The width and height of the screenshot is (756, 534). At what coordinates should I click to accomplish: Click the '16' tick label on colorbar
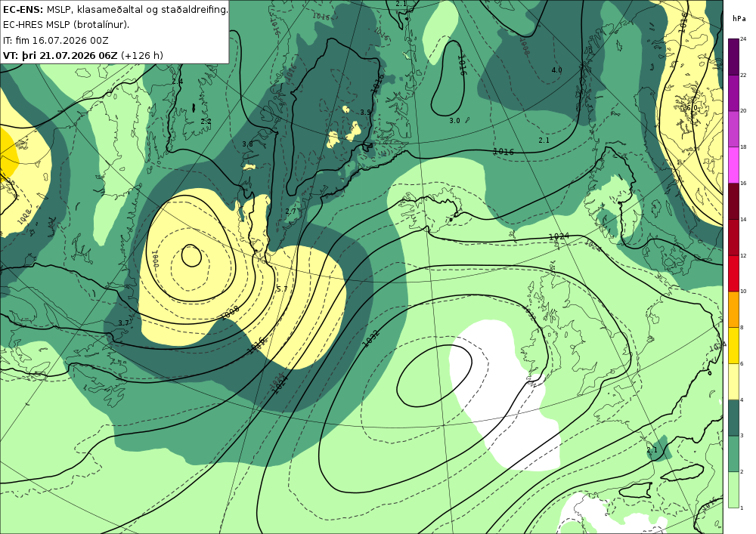[743, 184]
